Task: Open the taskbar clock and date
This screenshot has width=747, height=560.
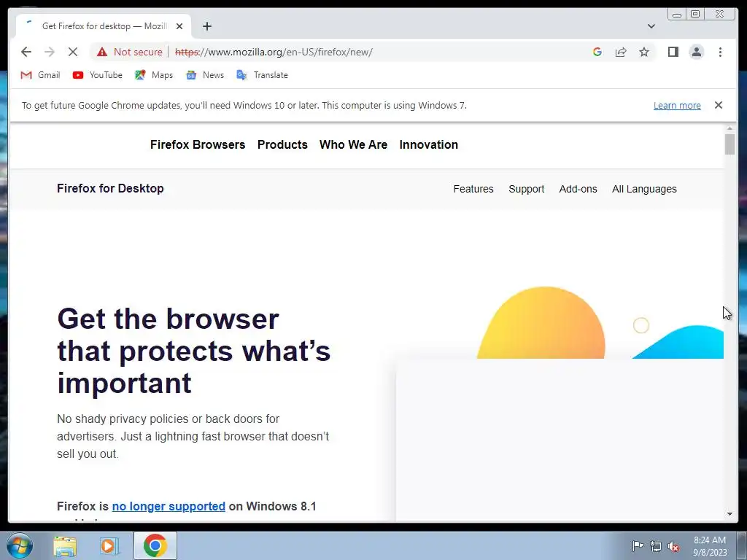Action: pyautogui.click(x=710, y=546)
